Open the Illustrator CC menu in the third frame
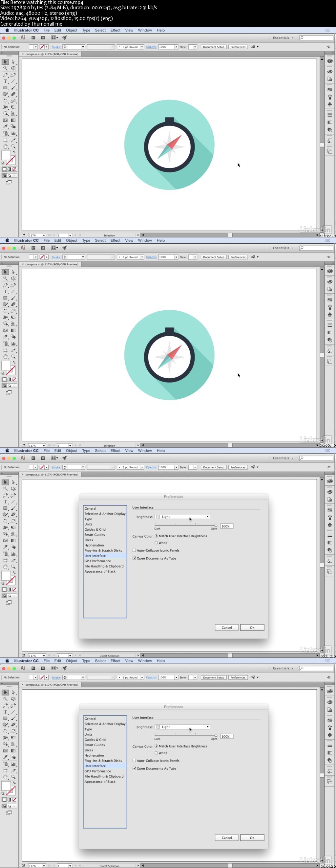336x868 pixels. pos(26,451)
